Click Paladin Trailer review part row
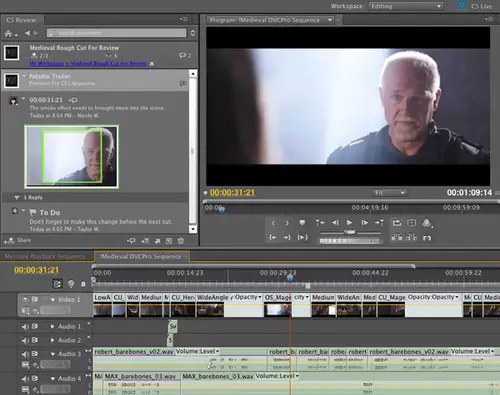 [x=95, y=80]
